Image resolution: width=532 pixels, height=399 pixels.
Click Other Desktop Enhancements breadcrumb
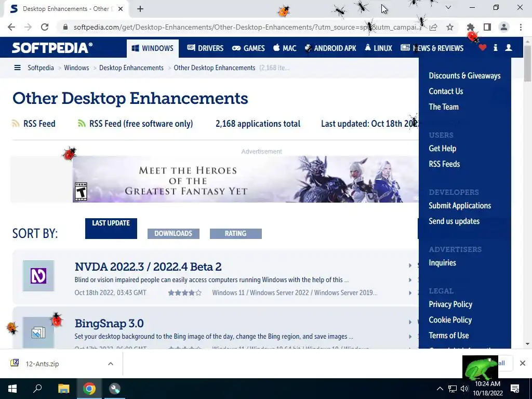(215, 68)
